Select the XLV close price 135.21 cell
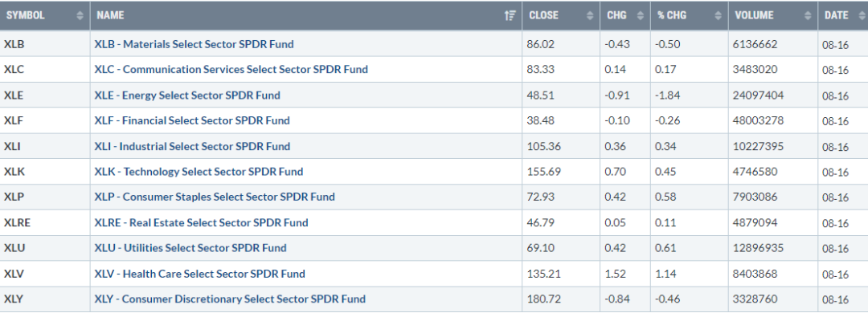This screenshot has height=313, width=868. 561,274
